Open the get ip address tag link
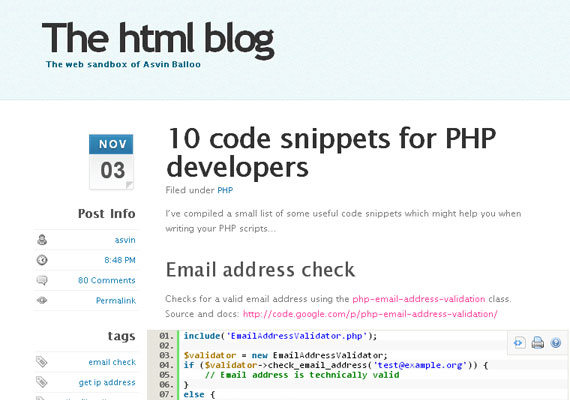 point(107,383)
